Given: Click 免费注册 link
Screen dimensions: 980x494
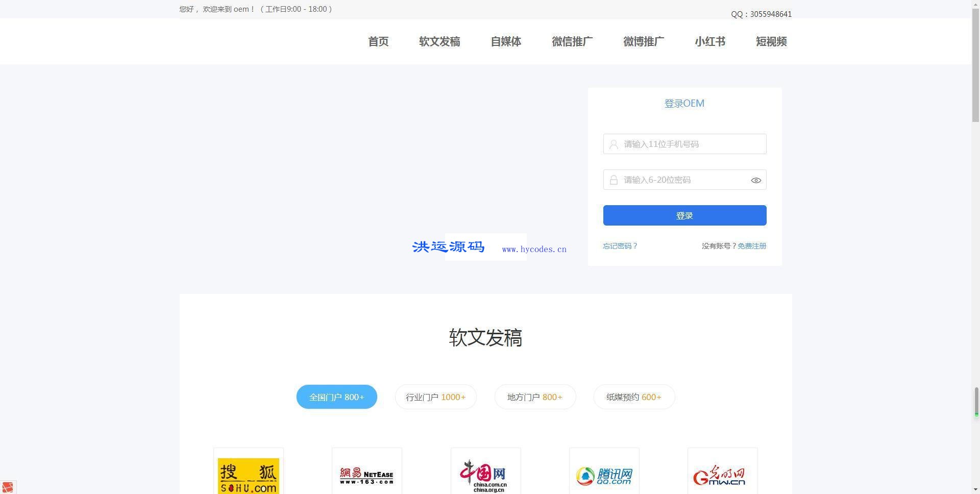Looking at the screenshot, I should tap(752, 246).
